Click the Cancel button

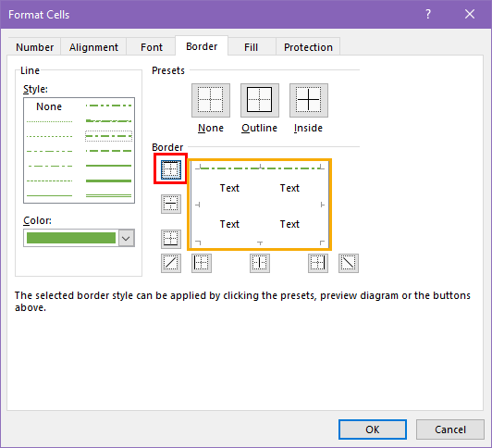[x=450, y=429]
